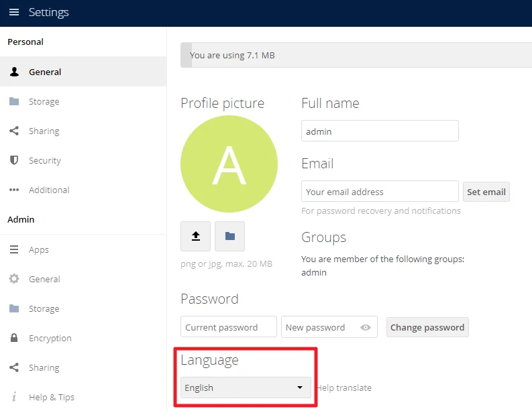Choose profile picture from files folder icon
Screen dimensions: 532x413
229,236
